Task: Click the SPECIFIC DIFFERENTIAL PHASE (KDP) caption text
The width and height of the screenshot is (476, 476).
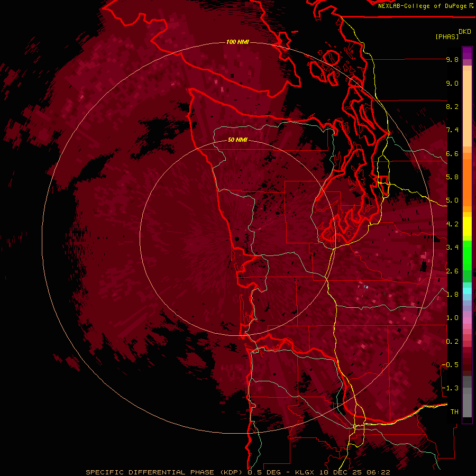Action: (166, 472)
